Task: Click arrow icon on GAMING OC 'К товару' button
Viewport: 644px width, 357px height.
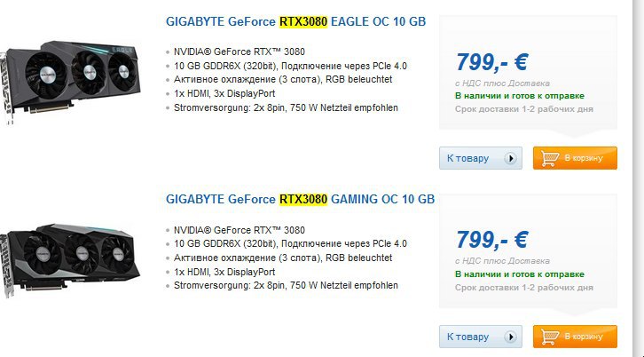Action: coord(510,337)
